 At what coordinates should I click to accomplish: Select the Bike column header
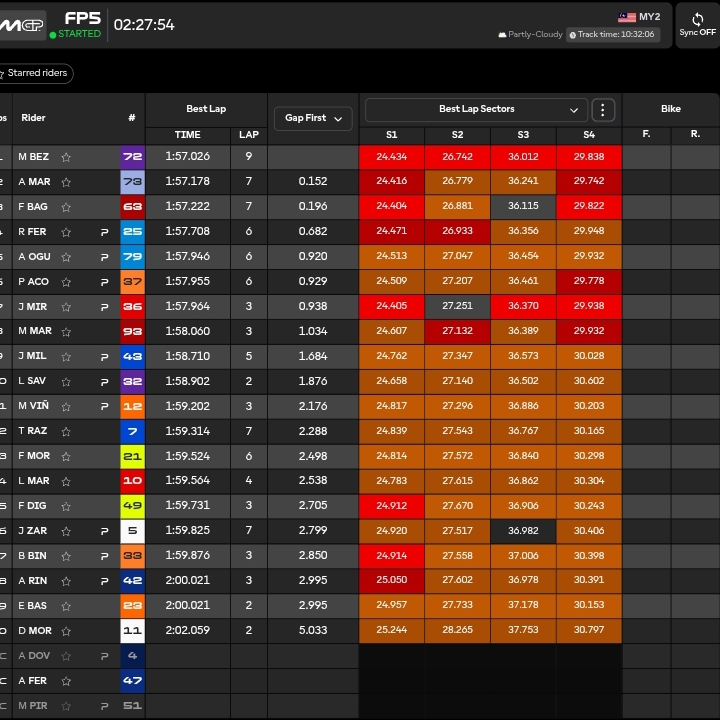[670, 109]
